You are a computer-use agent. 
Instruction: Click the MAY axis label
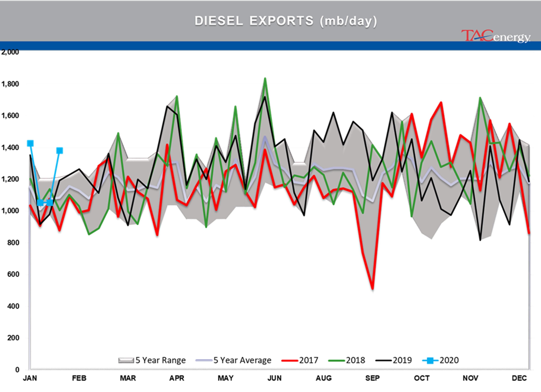tap(226, 378)
